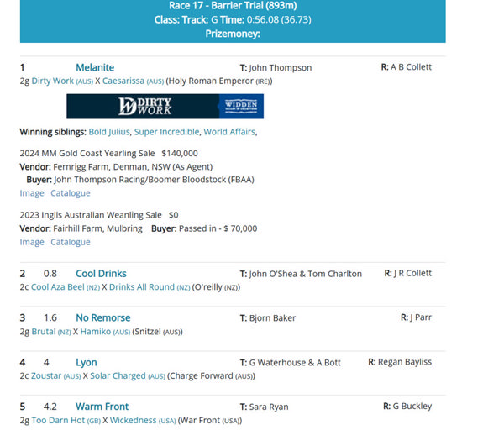
Task: Select trainer text John Thompson
Action: point(281,68)
